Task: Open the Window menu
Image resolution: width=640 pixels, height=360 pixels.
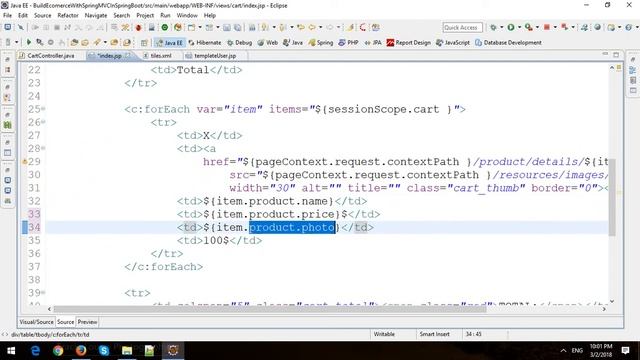Action: [187, 15]
